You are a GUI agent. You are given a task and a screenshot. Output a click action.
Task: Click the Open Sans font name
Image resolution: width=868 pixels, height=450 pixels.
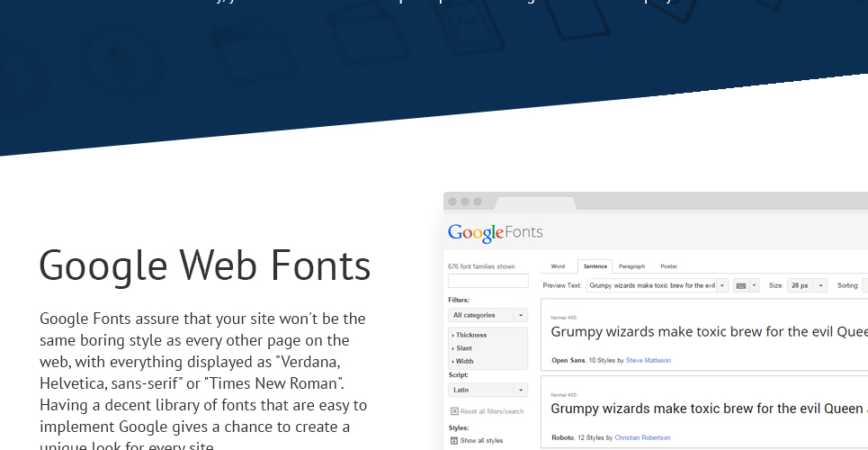568,360
